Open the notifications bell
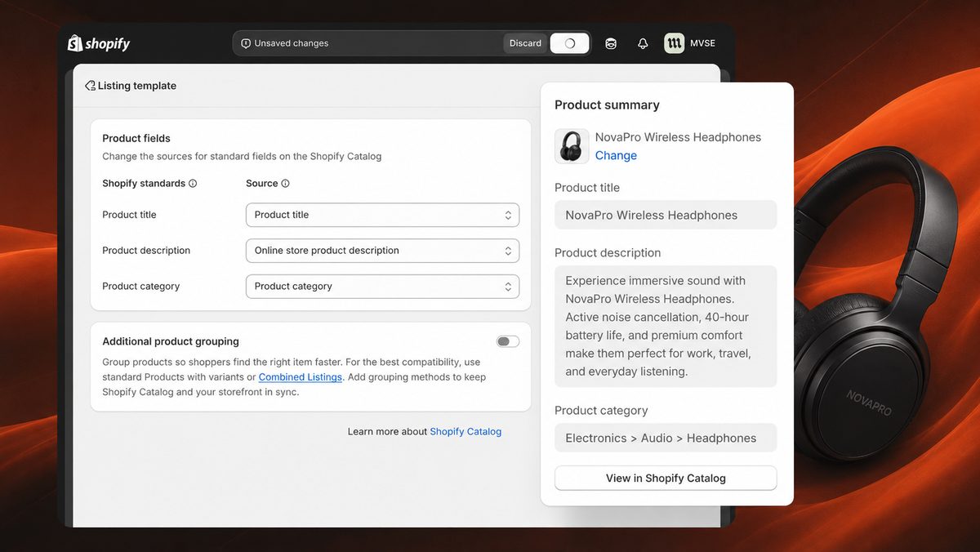Screen dimensions: 980x552 pyautogui.click(x=643, y=43)
